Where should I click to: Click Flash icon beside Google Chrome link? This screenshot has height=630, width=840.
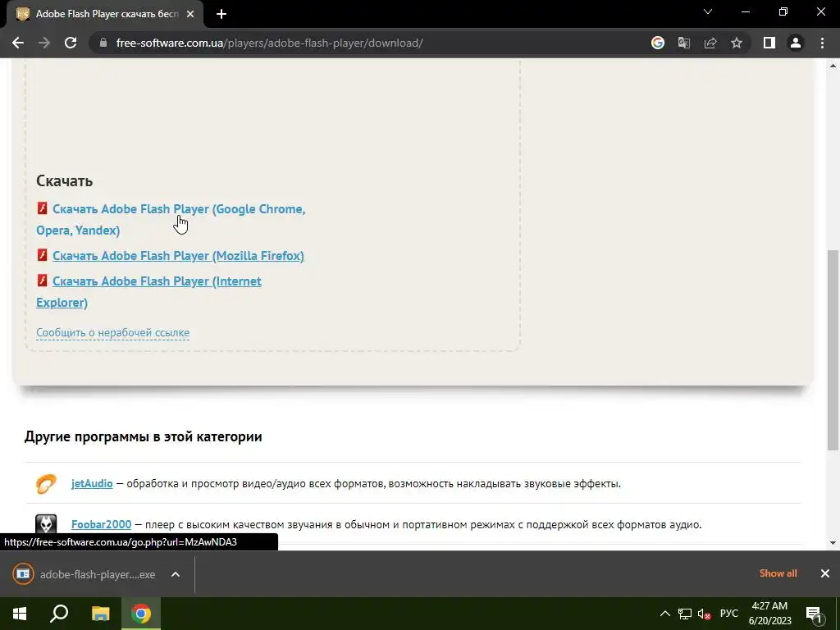[x=43, y=208]
